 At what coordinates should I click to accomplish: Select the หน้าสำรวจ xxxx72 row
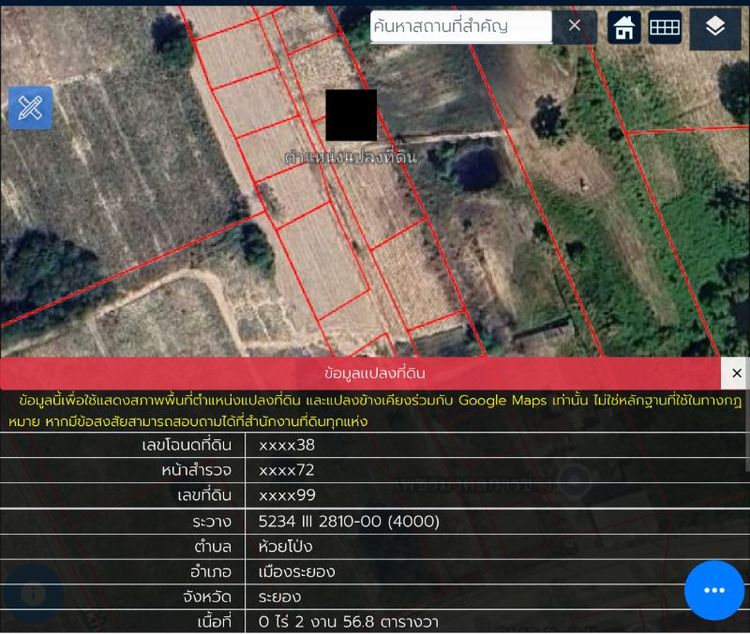pos(373,470)
